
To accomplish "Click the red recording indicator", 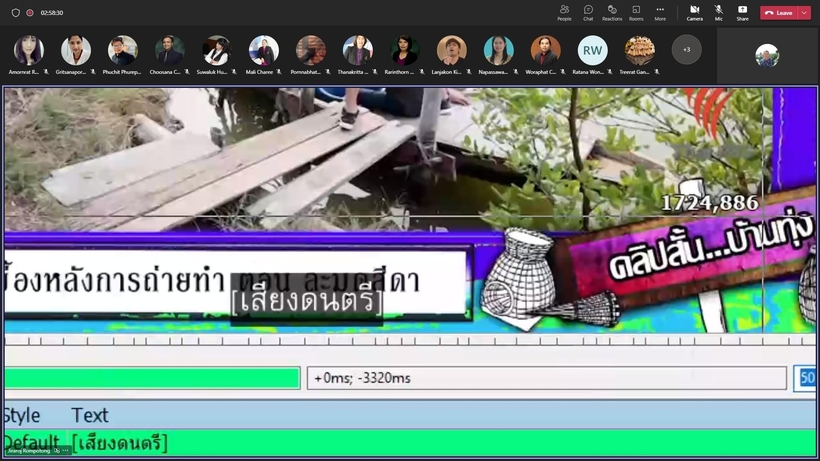I will 30,13.
